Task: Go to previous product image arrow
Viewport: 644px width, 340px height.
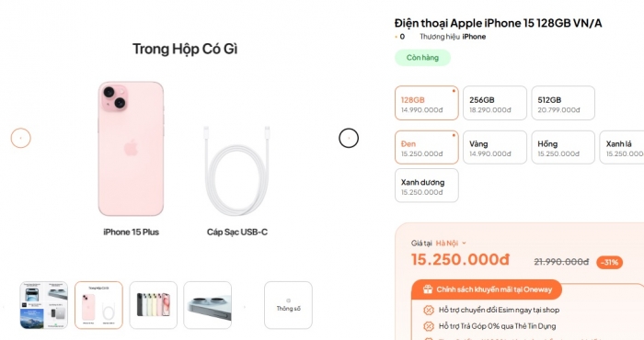Action: [20, 138]
